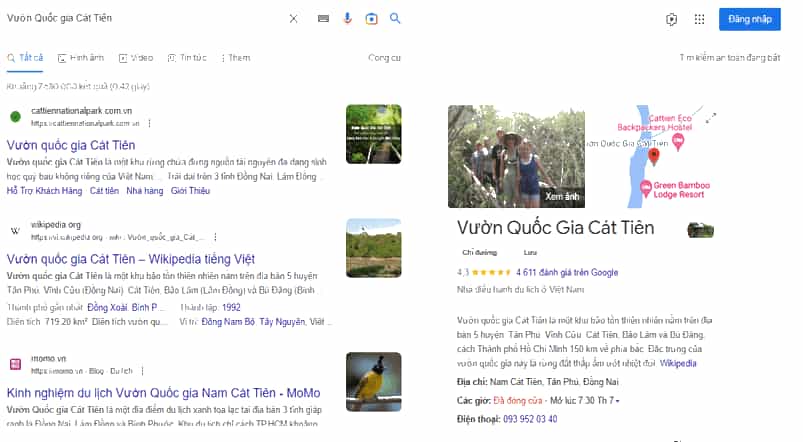The height and width of the screenshot is (442, 803).
Task: Click the 1992 founding year link
Action: tap(231, 308)
